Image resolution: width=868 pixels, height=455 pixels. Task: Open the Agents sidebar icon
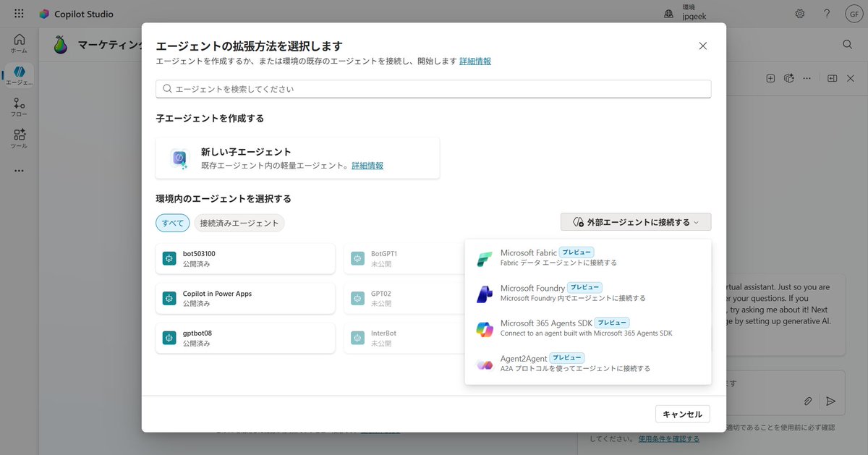click(x=20, y=75)
